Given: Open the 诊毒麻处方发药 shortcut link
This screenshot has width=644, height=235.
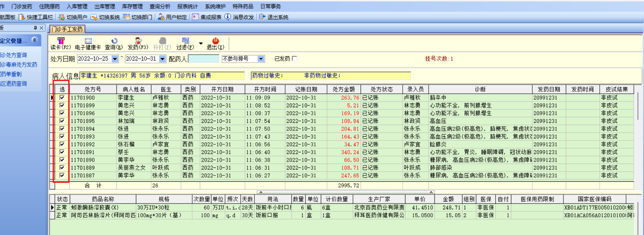Looking at the screenshot, I should click(19, 64).
